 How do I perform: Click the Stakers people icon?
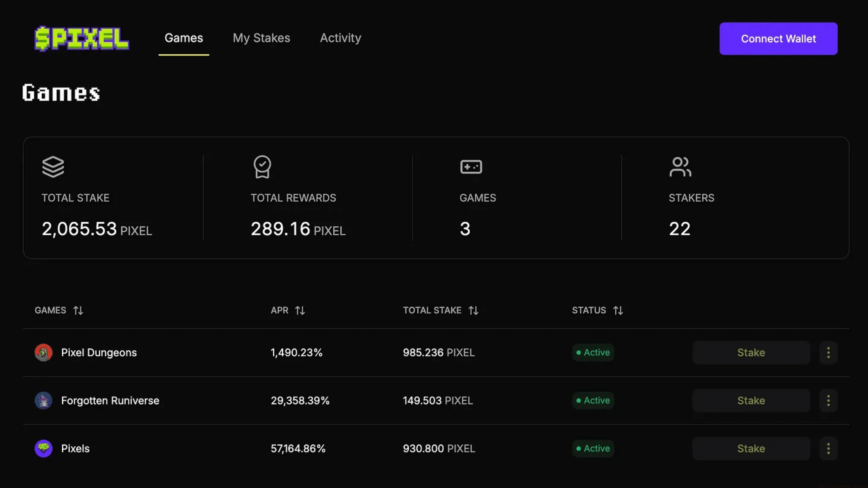(680, 166)
